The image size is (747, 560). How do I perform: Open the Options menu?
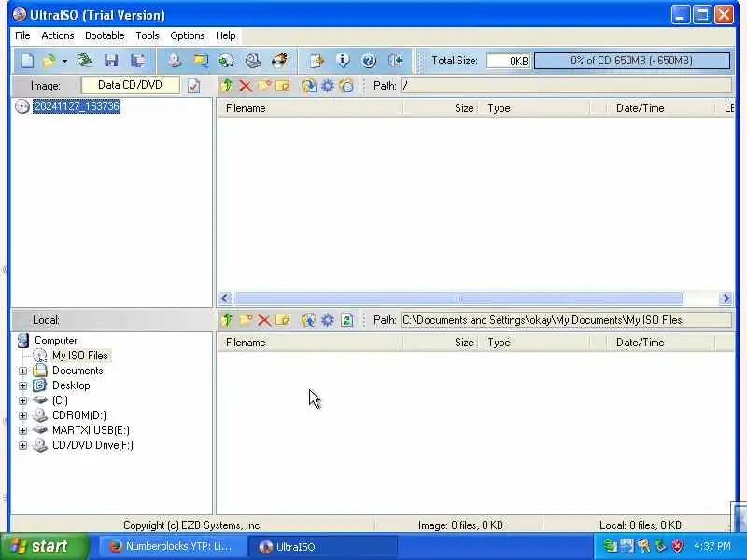(188, 35)
